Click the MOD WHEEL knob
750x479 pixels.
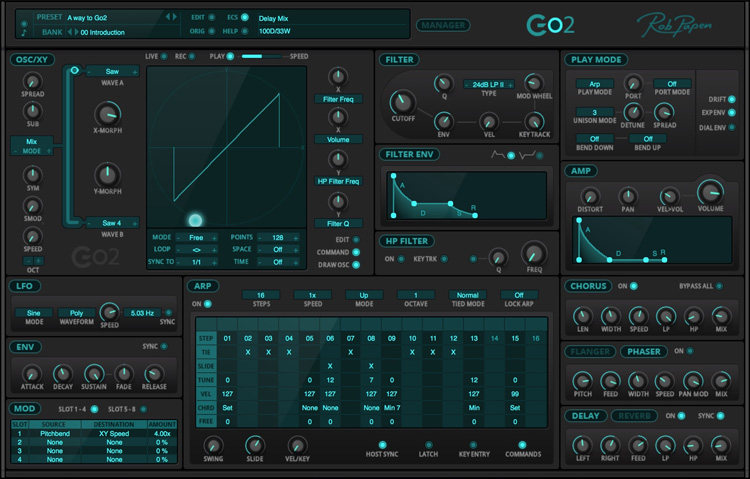pos(533,83)
